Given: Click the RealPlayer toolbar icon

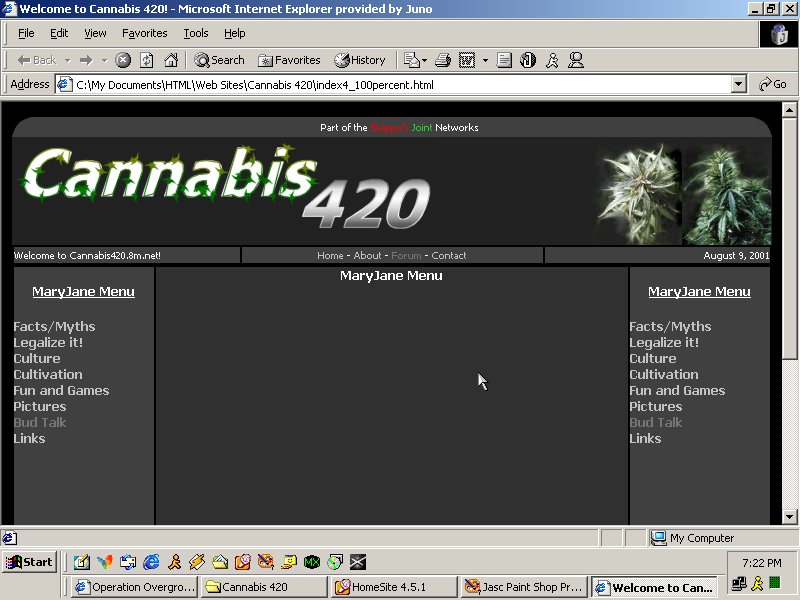Looking at the screenshot, I should click(x=528, y=60).
